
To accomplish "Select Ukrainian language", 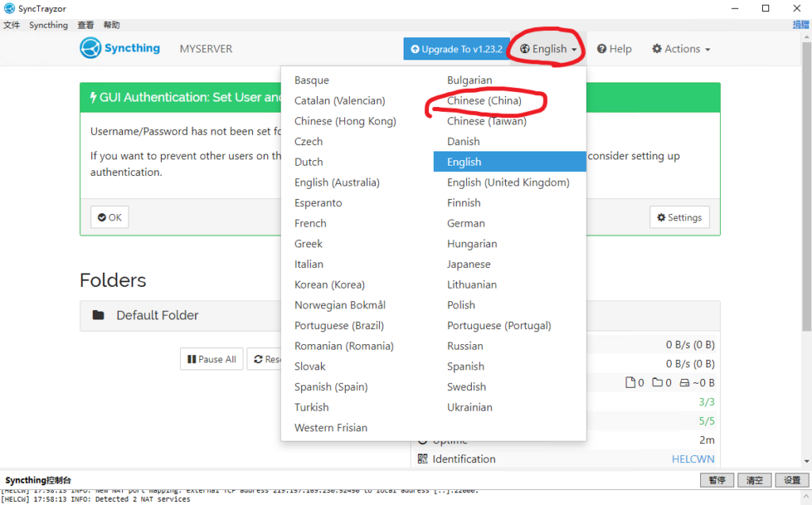I will coord(469,407).
